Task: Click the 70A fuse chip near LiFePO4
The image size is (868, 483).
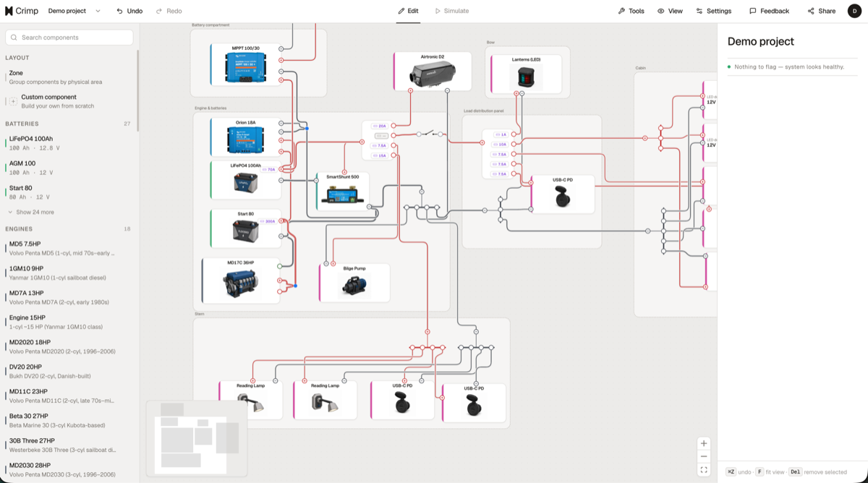Action: pyautogui.click(x=268, y=169)
